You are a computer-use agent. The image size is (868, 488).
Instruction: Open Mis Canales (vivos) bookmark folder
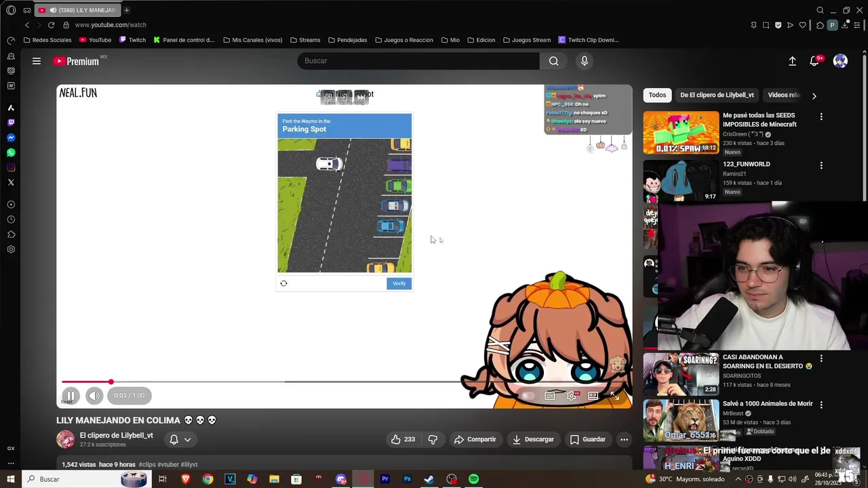coord(252,40)
